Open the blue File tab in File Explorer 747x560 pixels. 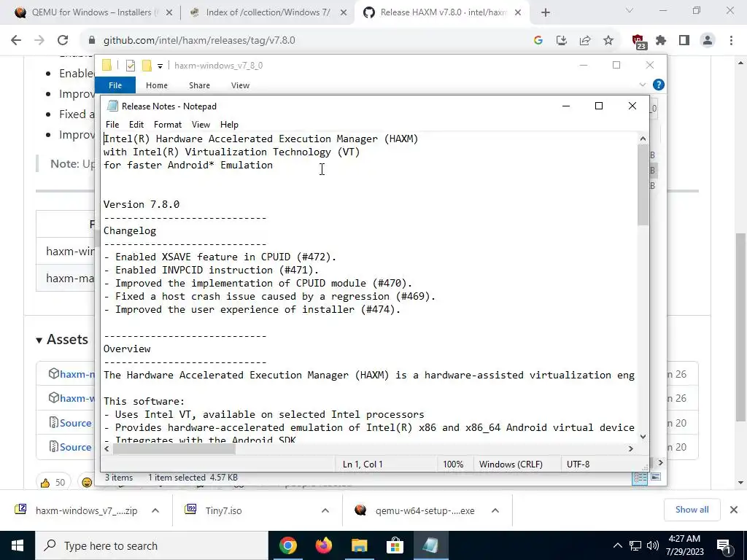pos(115,85)
